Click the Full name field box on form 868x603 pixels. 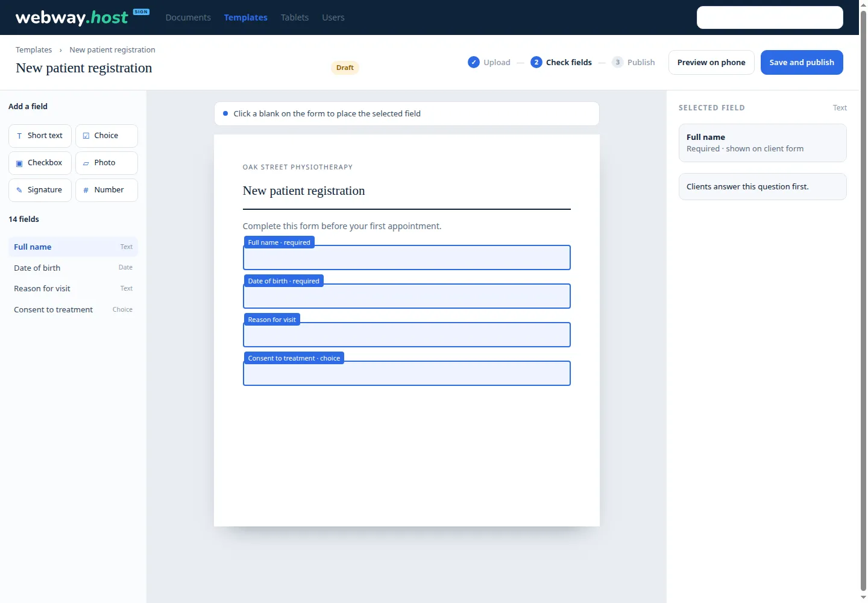tap(407, 257)
